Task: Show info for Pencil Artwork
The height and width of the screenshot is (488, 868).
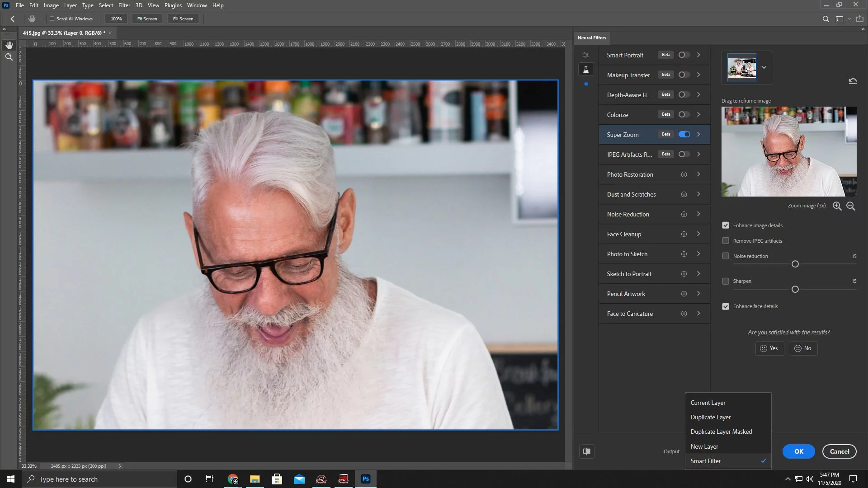Action: [684, 294]
